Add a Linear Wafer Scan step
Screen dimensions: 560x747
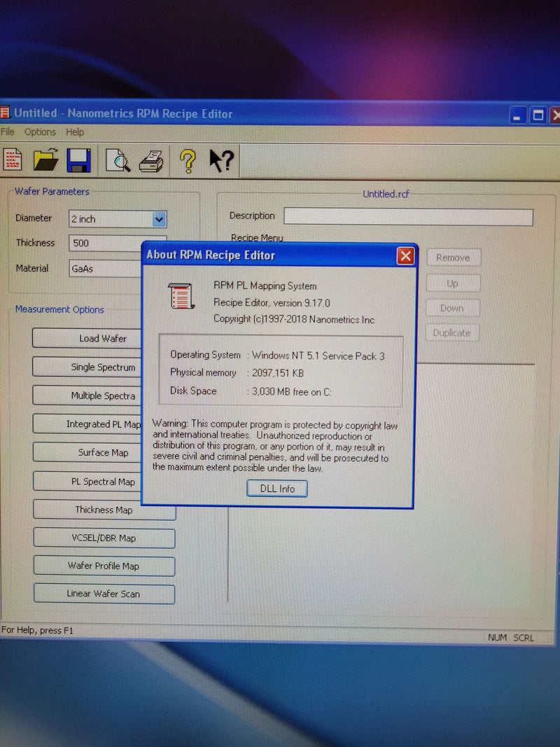point(104,594)
